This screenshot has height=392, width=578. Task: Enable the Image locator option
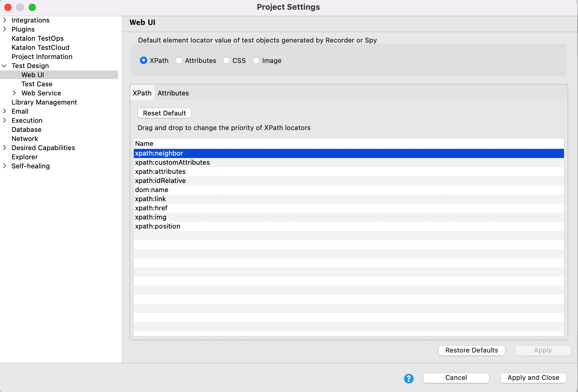tap(256, 60)
